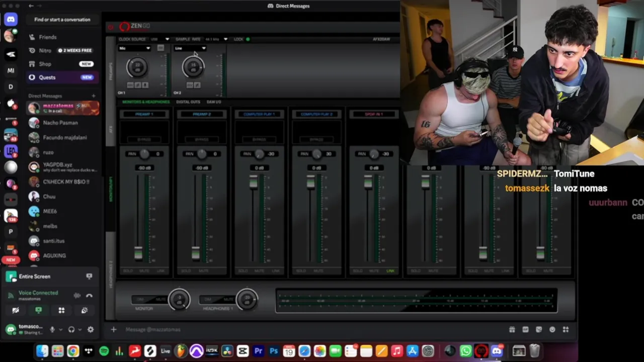Click the Headphones 1 volume knob

(247, 300)
